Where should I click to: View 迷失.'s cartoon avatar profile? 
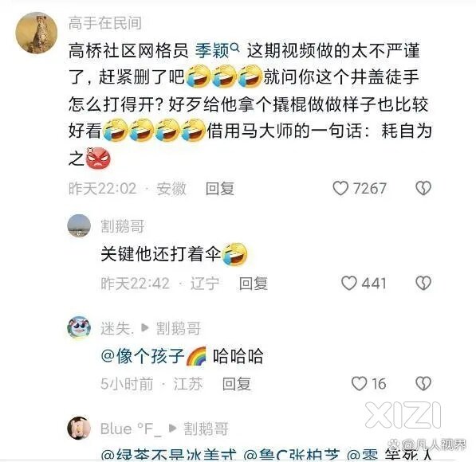pos(79,327)
